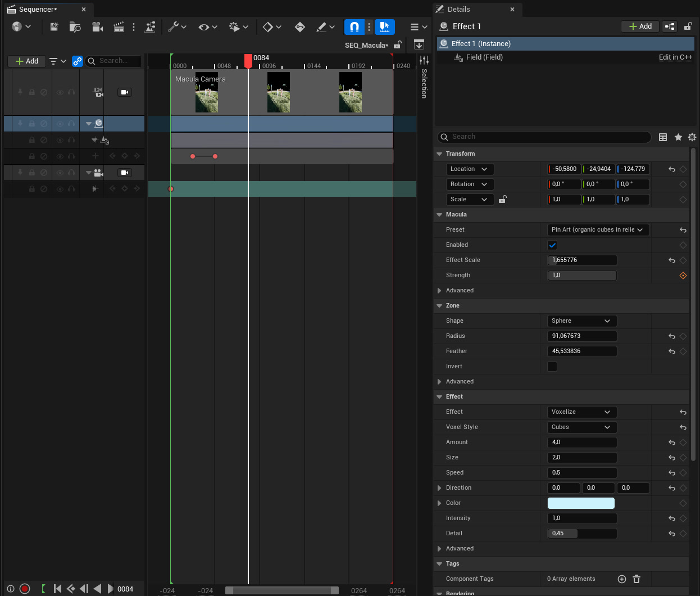The width and height of the screenshot is (700, 596).
Task: Click the Render Movie clapperboard icon
Action: (119, 26)
